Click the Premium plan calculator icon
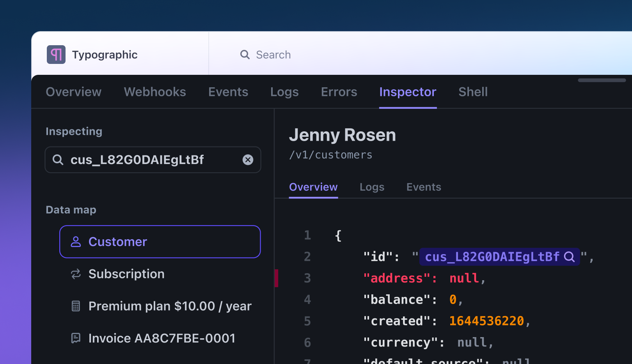This screenshot has height=364, width=632. 76,306
